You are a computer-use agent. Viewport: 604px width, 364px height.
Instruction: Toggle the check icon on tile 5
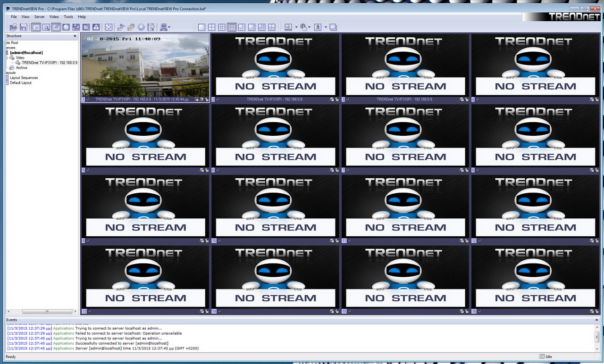[x=88, y=170]
